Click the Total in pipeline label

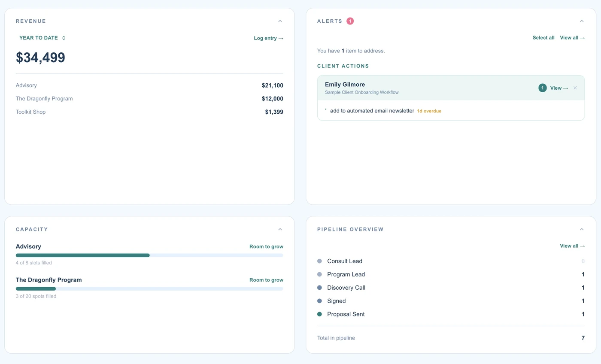click(x=336, y=338)
